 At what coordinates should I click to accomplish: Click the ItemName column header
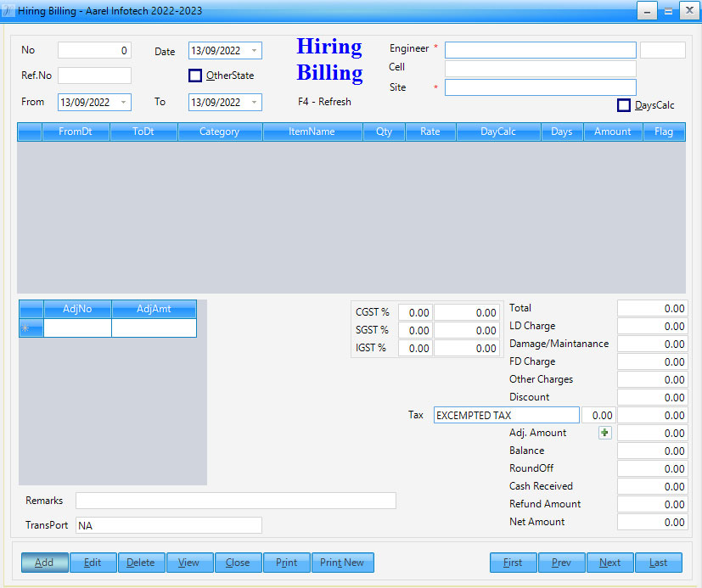[x=311, y=132]
